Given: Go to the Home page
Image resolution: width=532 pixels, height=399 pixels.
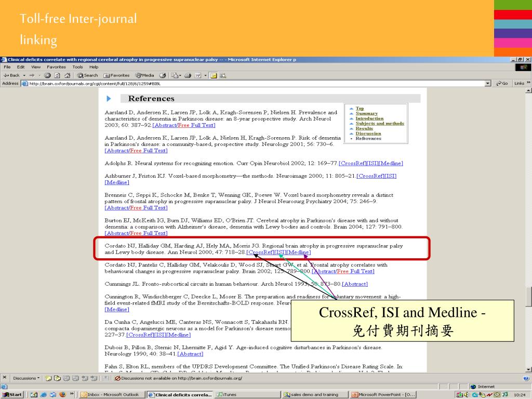Looking at the screenshot, I should (x=67, y=75).
